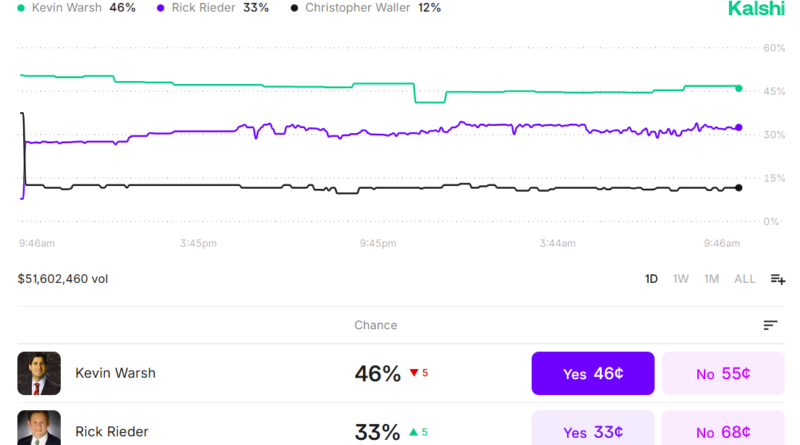Image resolution: width=800 pixels, height=445 pixels.
Task: Select the 1D time range
Action: (x=651, y=279)
